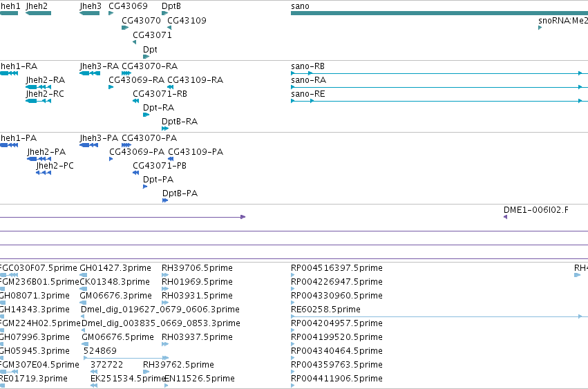Screen dimensions: 588x389
Task: Click EST GM06676.3prime
Action: coord(116,296)
